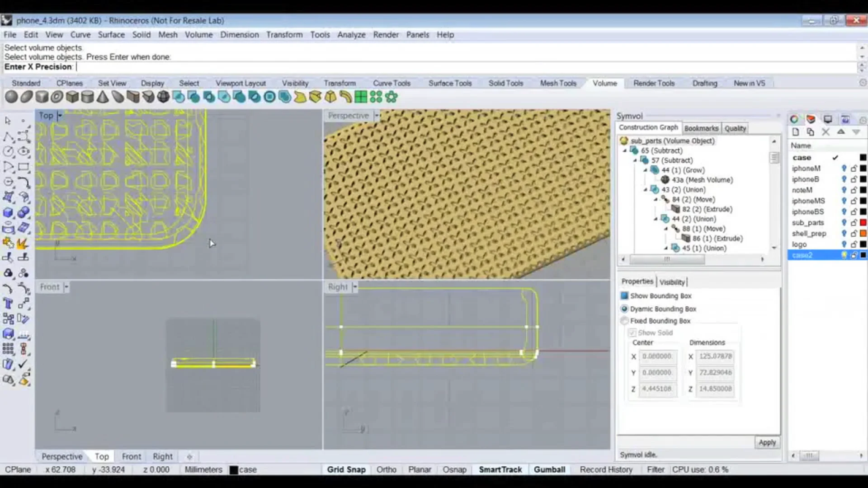This screenshot has width=868, height=488.
Task: Click the green grid array icon
Action: (361, 97)
